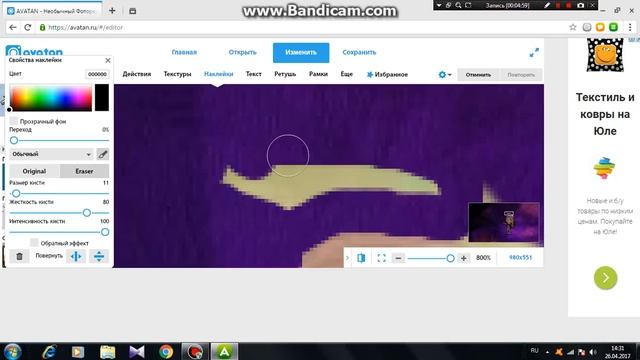640x360 pixels.
Task: Flip the sticker horizontally
Action: click(76, 256)
